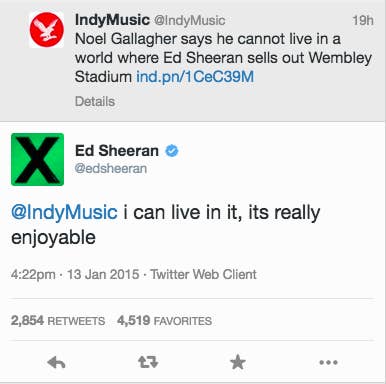The height and width of the screenshot is (384, 386).
Task: Click the @IndyMusic mention in reply
Action: pyautogui.click(x=64, y=212)
